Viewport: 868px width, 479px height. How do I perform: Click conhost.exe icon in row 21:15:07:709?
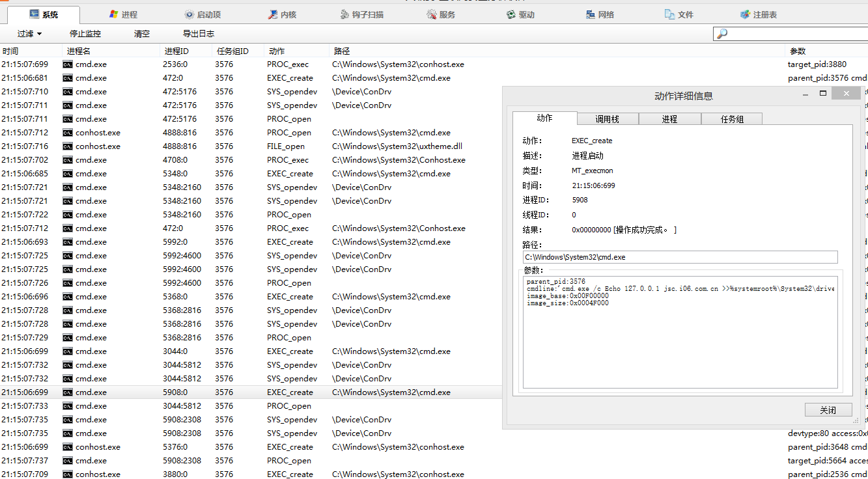coord(67,474)
